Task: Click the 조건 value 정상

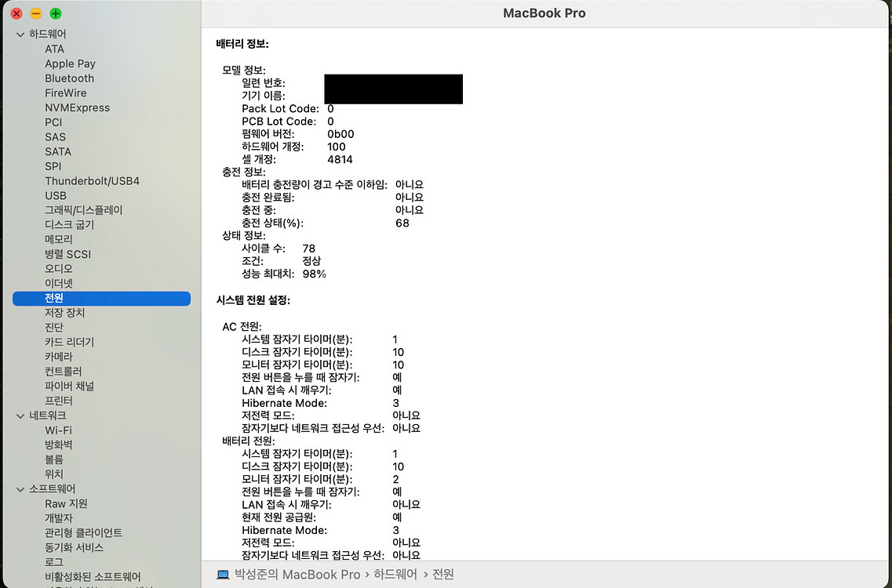Action: pyautogui.click(x=311, y=261)
